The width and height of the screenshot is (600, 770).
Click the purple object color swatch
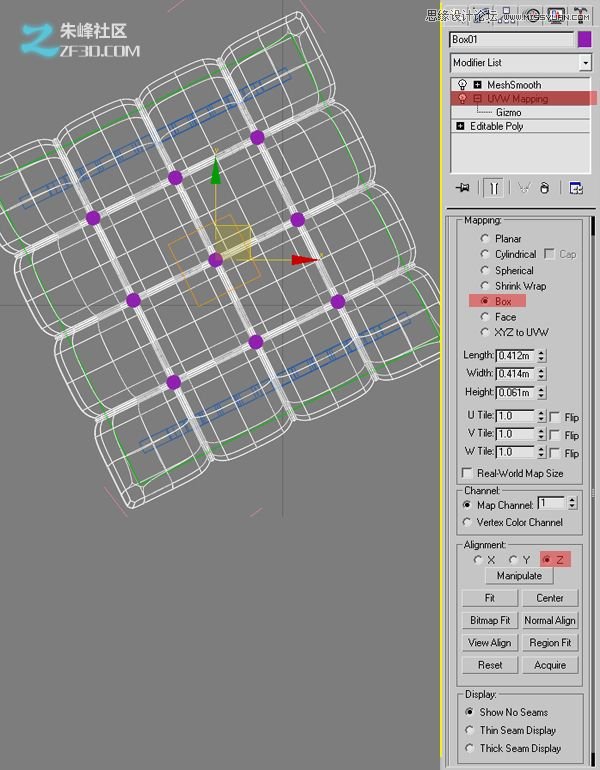pyautogui.click(x=584, y=39)
